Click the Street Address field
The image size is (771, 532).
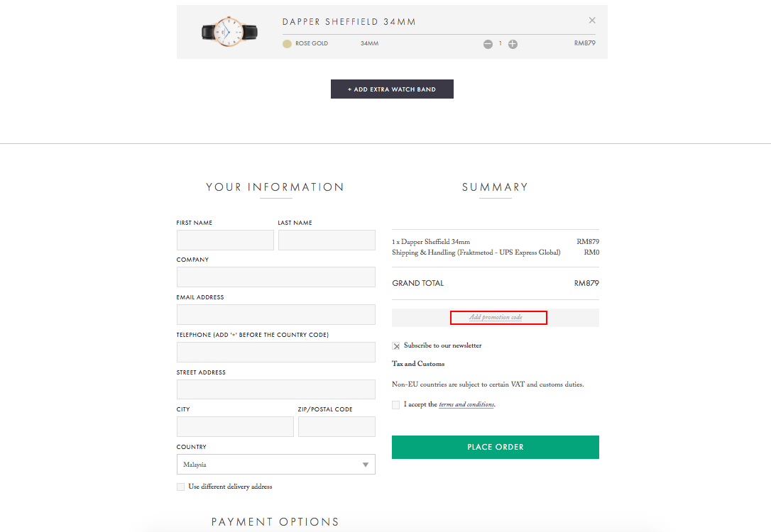[x=276, y=389]
